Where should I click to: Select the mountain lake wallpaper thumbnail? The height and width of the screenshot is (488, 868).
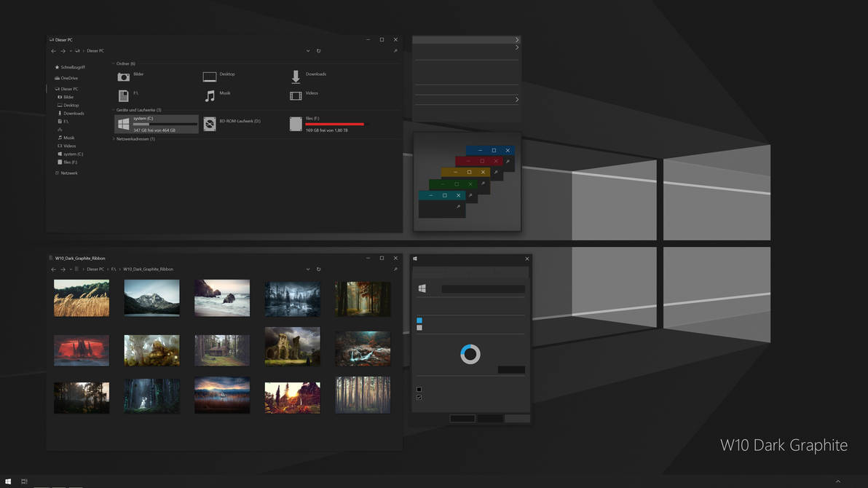(151, 297)
